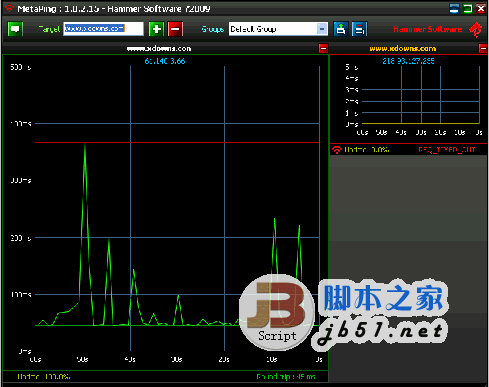Click the Hammer Software link text
Viewport: 489px width, 387px height.
pos(428,29)
